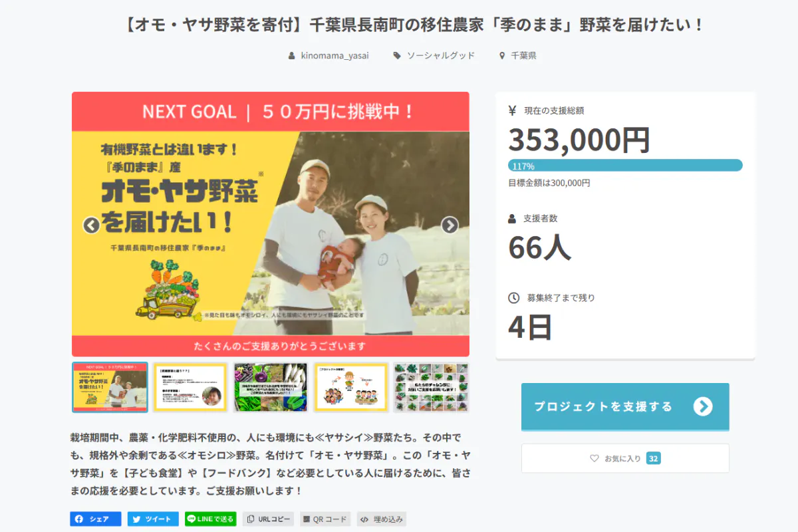Click the Facebook シェア button
This screenshot has width=798, height=532.
96,519
